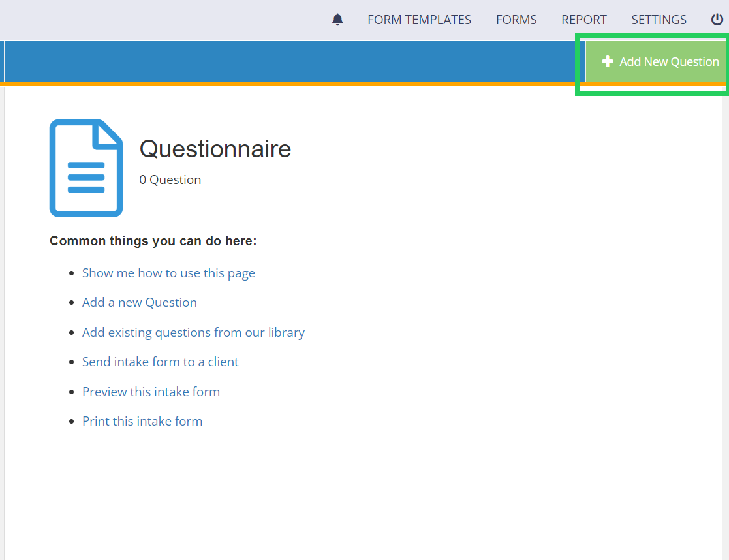The width and height of the screenshot is (729, 560).
Task: Click the blue header bar
Action: [x=294, y=61]
